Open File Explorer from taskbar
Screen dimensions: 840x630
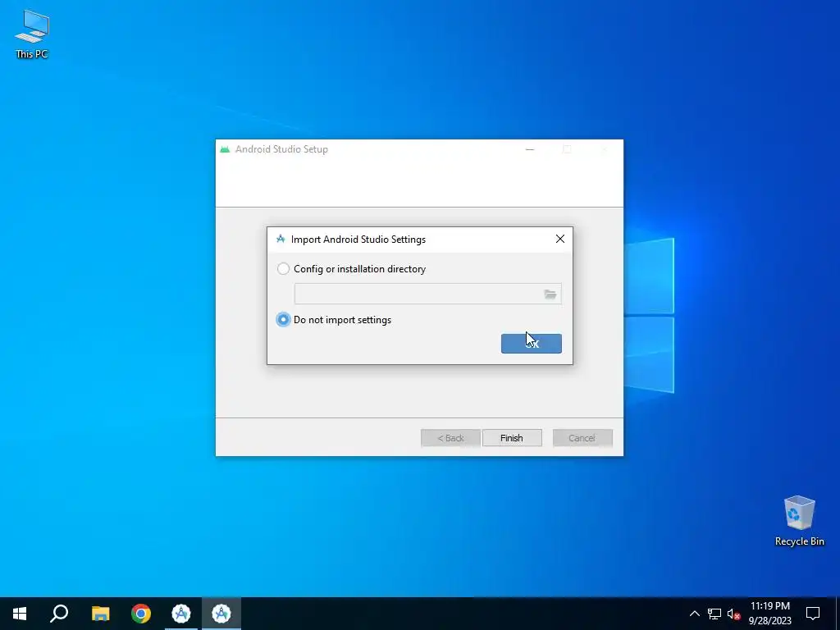click(100, 614)
